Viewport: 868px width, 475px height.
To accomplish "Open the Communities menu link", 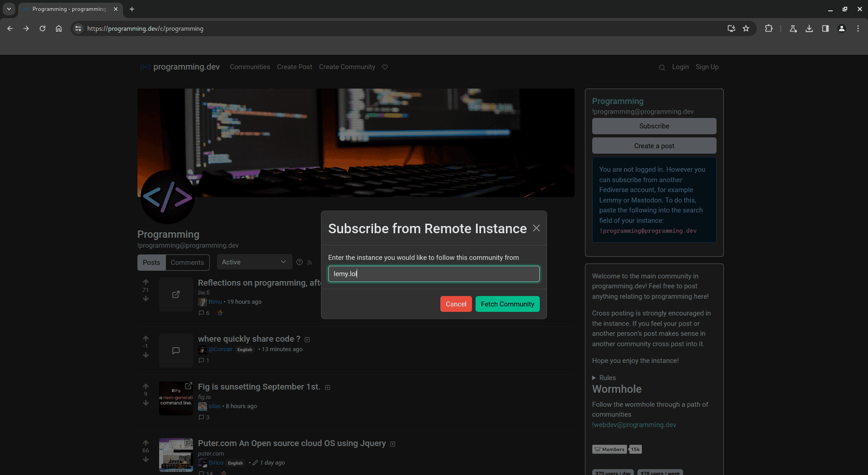I will [250, 67].
